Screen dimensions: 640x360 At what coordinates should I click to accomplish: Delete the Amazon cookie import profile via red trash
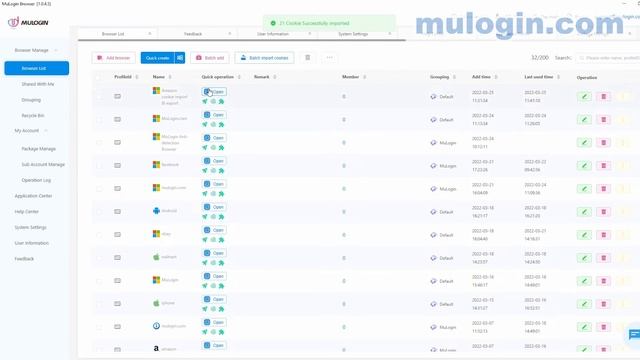click(x=603, y=97)
